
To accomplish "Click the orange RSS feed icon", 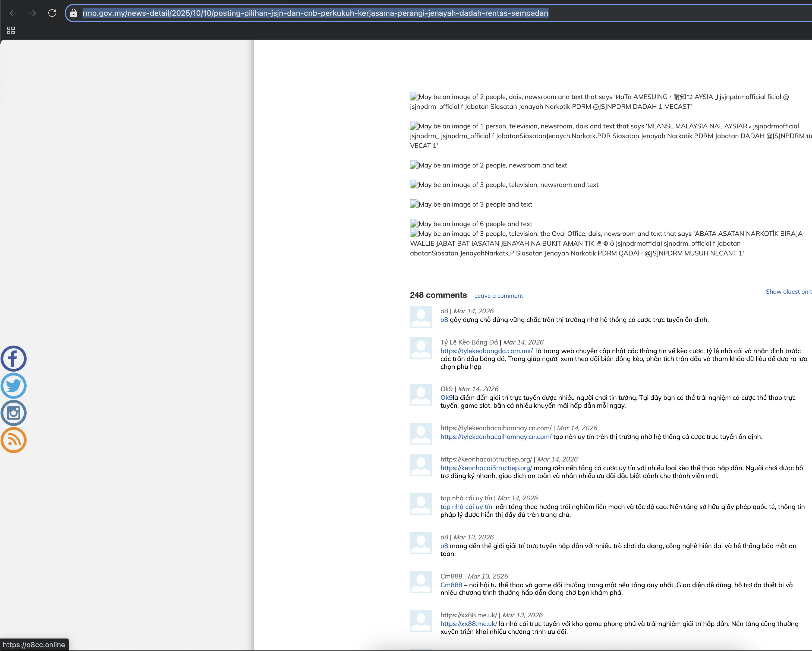I will [14, 440].
